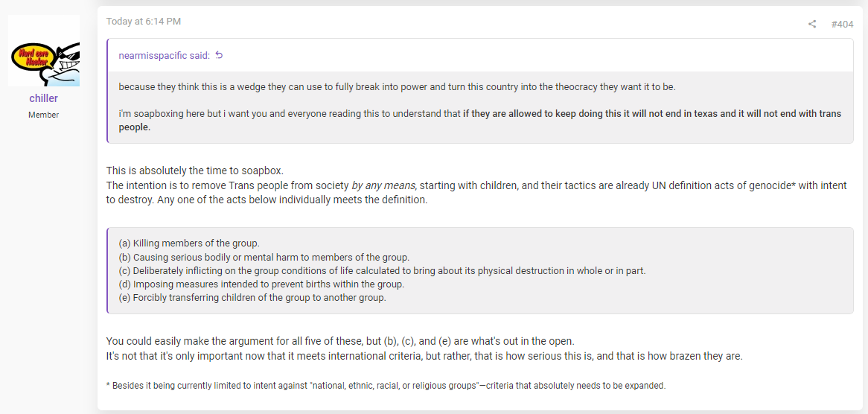The height and width of the screenshot is (414, 868).
Task: Click the how brazen they are sentence
Action: (x=424, y=356)
